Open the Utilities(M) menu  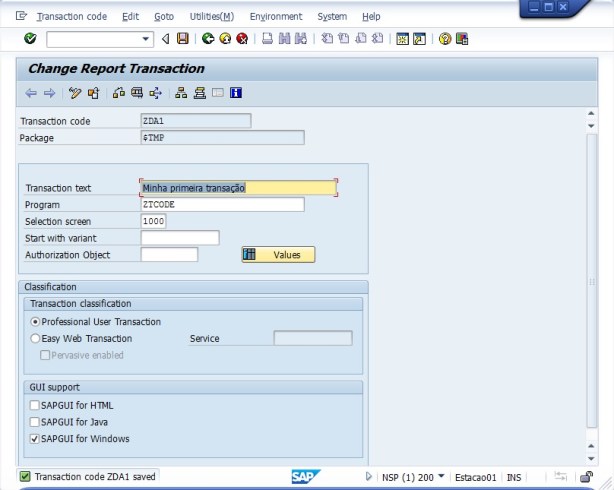click(212, 16)
